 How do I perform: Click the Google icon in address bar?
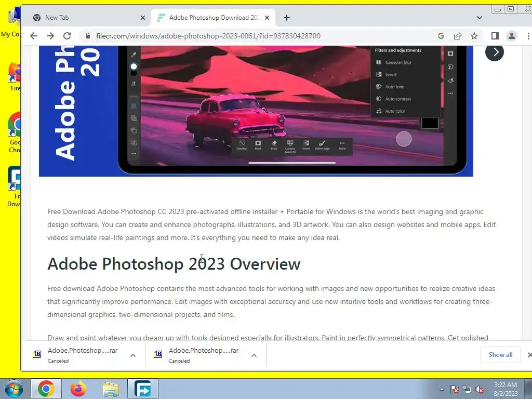(x=441, y=36)
